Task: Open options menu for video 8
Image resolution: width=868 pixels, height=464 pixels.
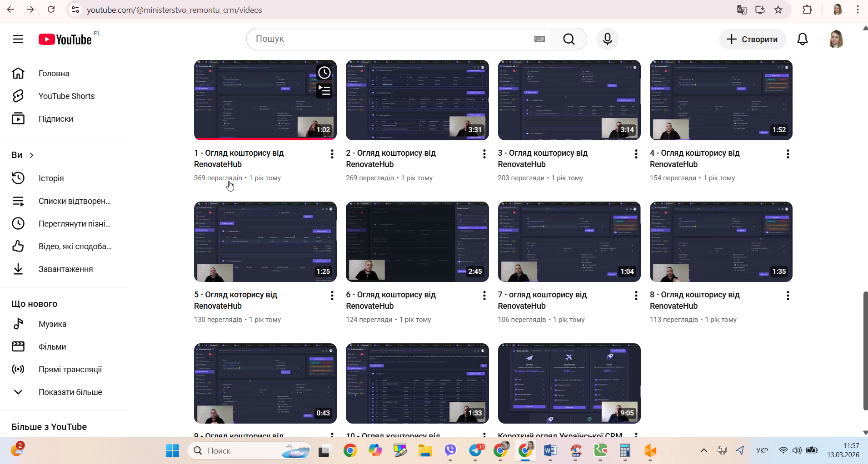Action: click(x=788, y=296)
